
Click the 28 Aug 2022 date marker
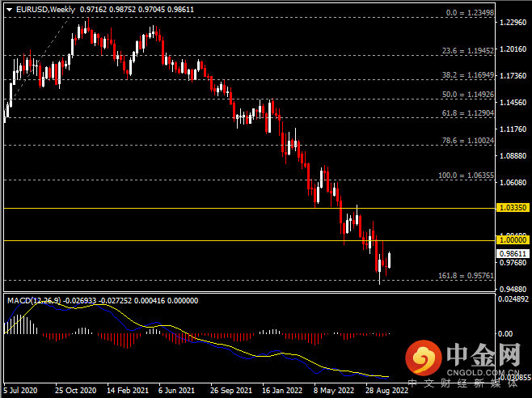(386, 391)
